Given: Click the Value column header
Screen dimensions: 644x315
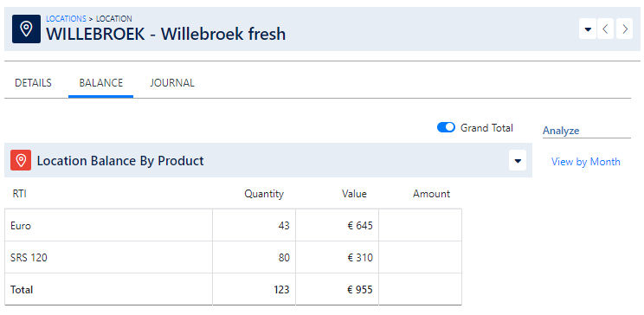Looking at the screenshot, I should pos(354,194).
